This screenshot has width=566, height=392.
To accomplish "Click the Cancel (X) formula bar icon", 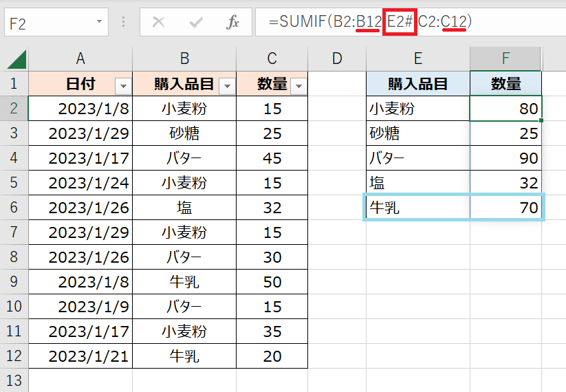I will [x=159, y=22].
